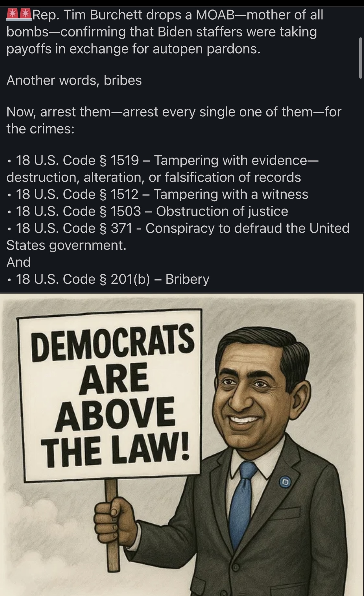Click the 'Another words, bribes' line
The width and height of the screenshot is (364, 596).
click(x=74, y=80)
